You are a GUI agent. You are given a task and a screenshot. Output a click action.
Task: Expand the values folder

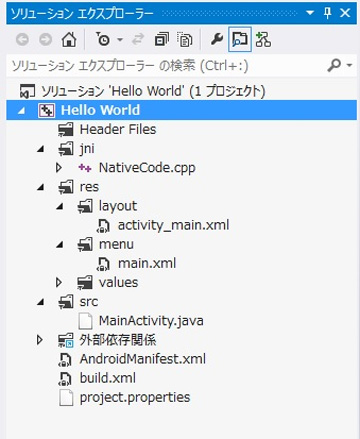59,283
